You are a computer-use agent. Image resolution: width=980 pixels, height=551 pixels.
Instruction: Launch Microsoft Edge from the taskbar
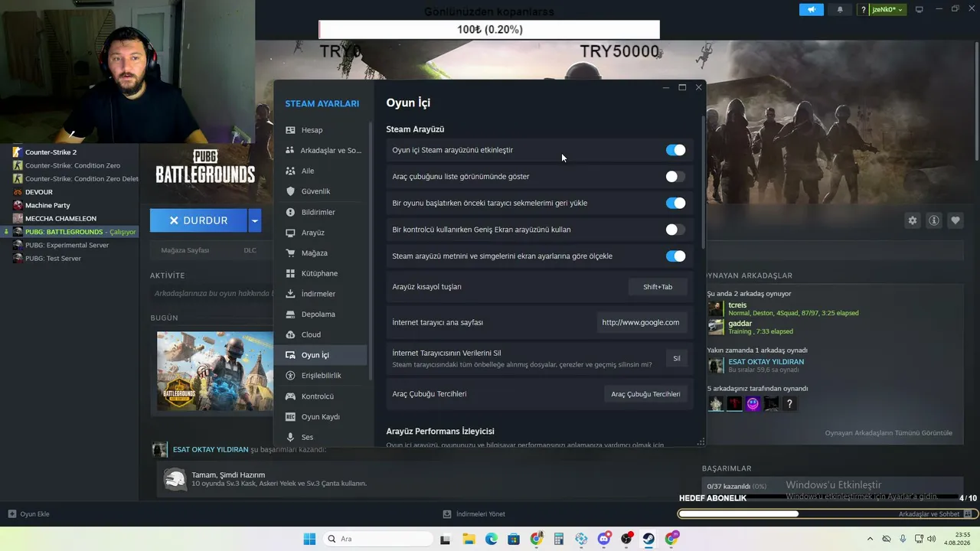pyautogui.click(x=492, y=539)
